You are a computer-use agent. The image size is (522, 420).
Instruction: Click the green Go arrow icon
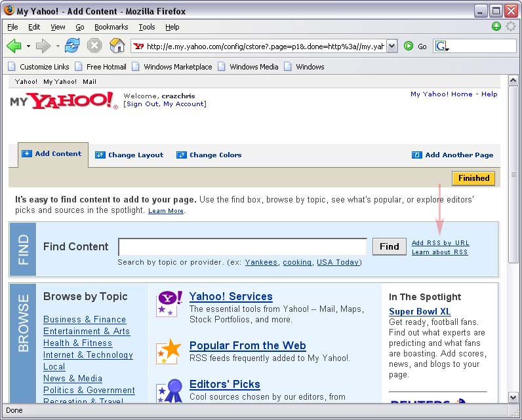409,46
